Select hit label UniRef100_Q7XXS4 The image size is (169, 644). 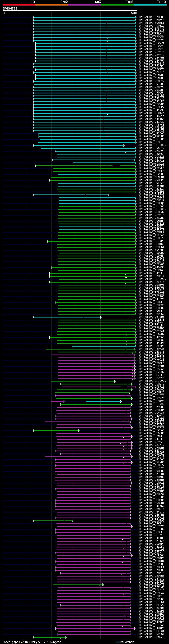(x=152, y=38)
